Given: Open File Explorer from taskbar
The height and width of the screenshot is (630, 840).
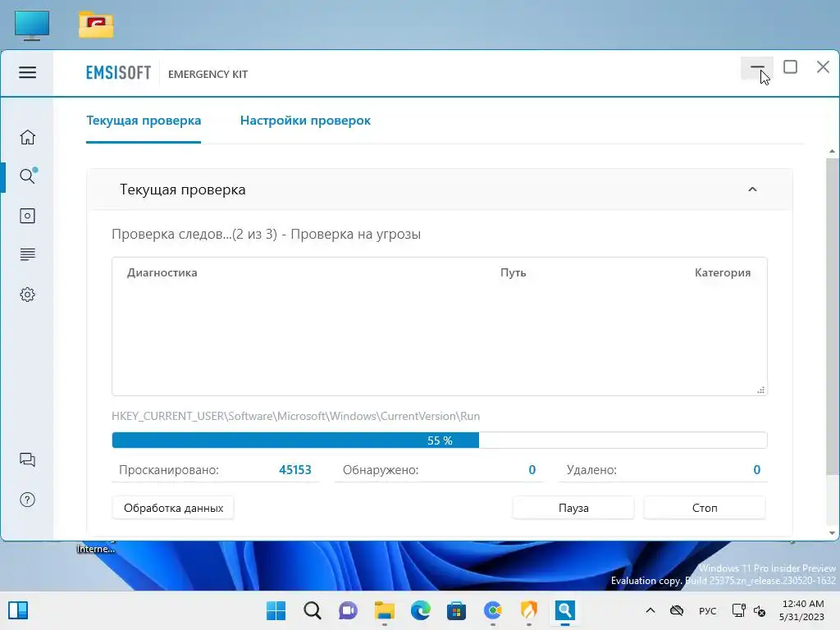Looking at the screenshot, I should [384, 610].
